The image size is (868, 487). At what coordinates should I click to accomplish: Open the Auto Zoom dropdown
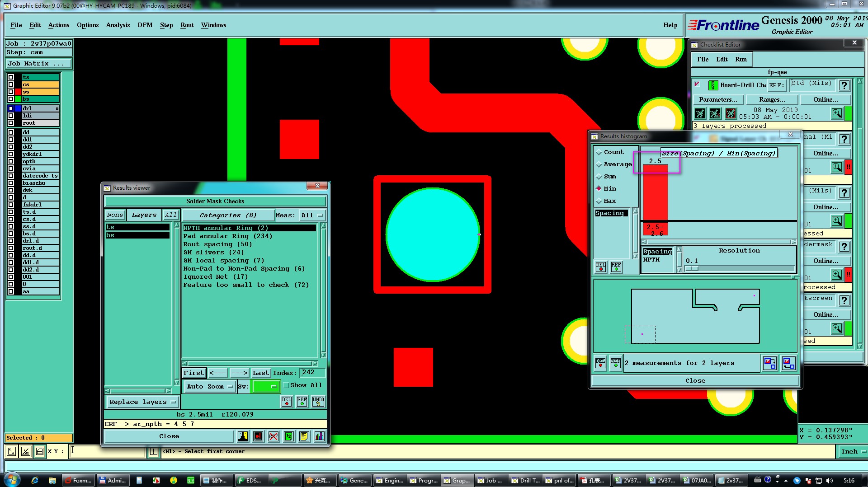[x=210, y=386]
